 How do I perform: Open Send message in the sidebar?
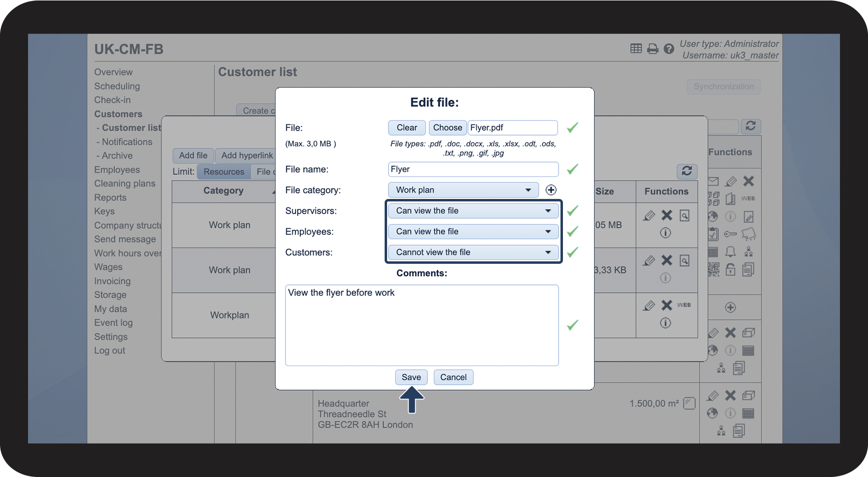point(125,239)
